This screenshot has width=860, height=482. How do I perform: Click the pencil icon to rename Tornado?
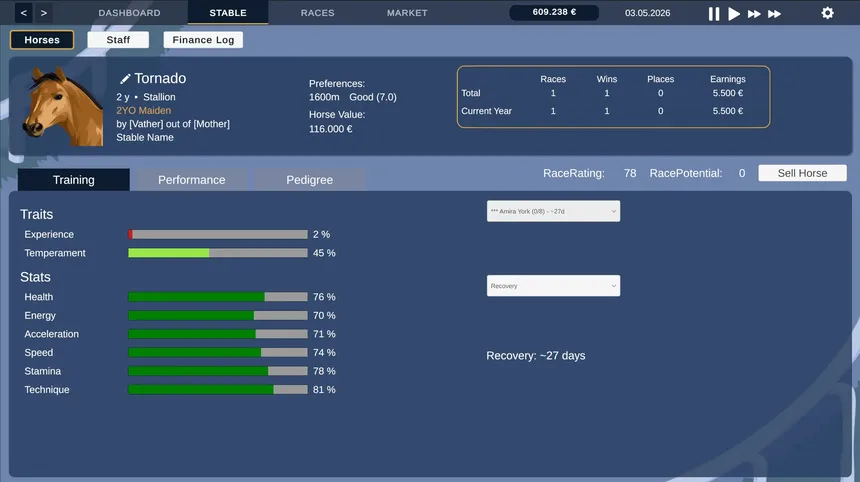[125, 79]
